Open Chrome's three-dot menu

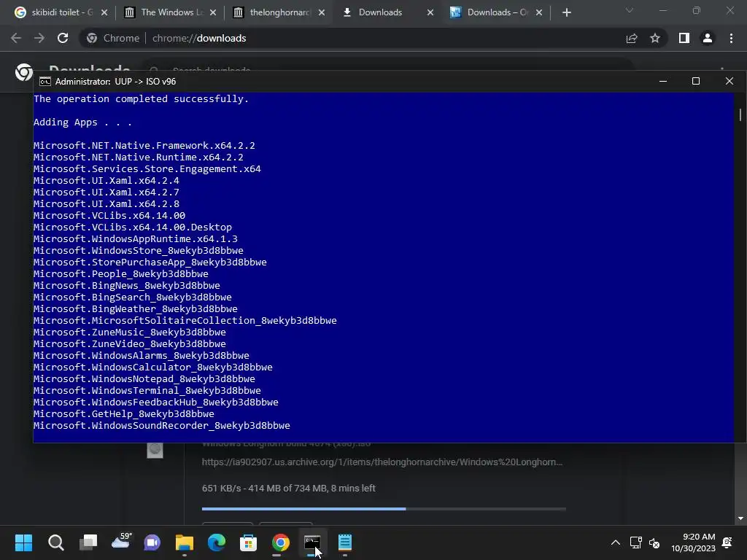click(x=731, y=38)
